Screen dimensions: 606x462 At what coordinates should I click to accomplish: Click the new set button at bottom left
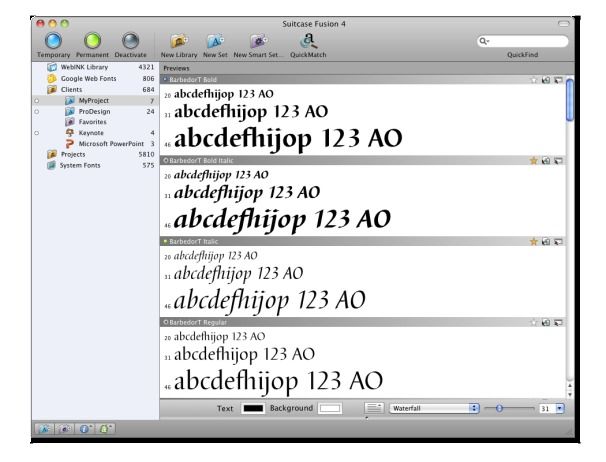coord(44,429)
